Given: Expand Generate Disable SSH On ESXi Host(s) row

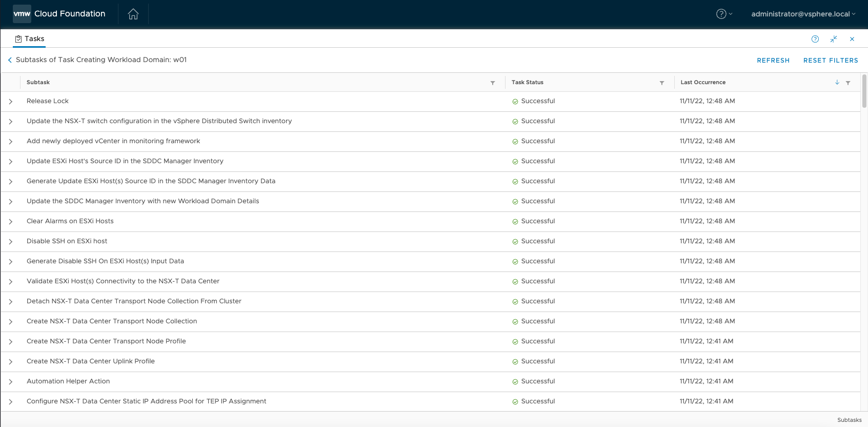Looking at the screenshot, I should coord(10,262).
